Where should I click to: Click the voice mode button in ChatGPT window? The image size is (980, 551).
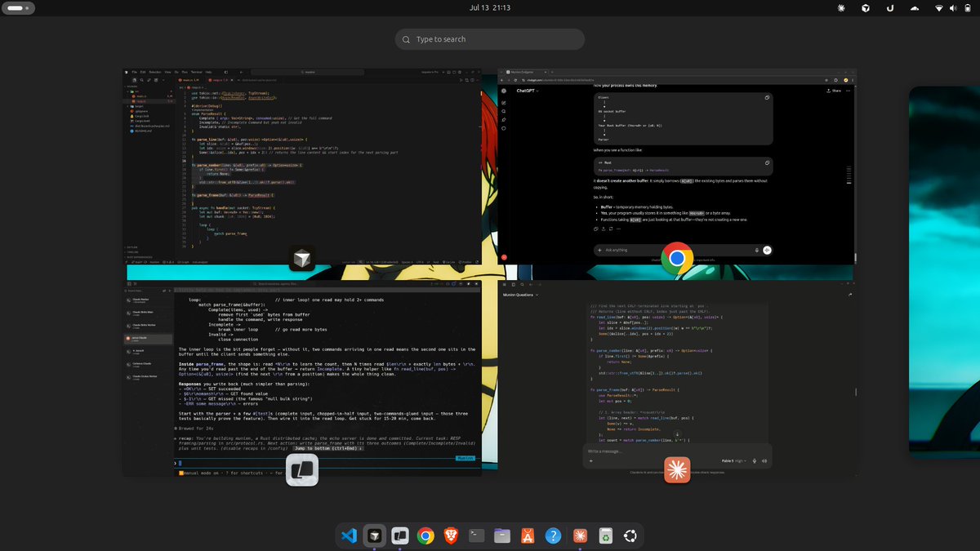[767, 250]
